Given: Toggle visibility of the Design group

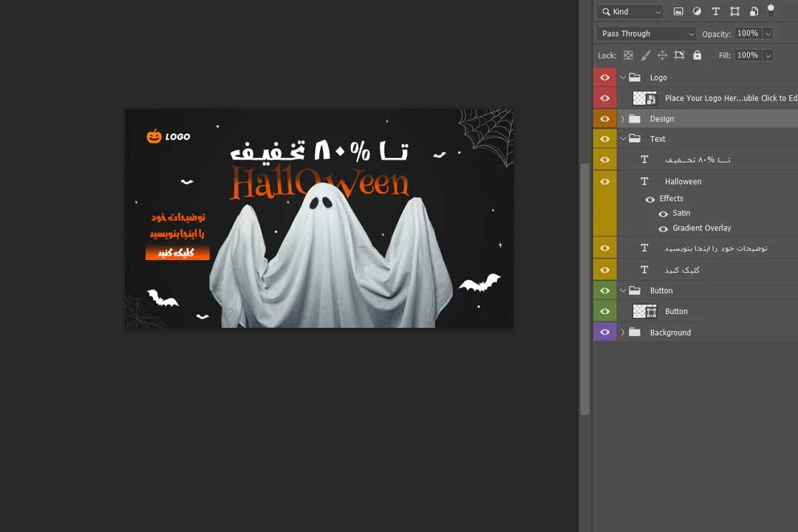Looking at the screenshot, I should click(604, 119).
